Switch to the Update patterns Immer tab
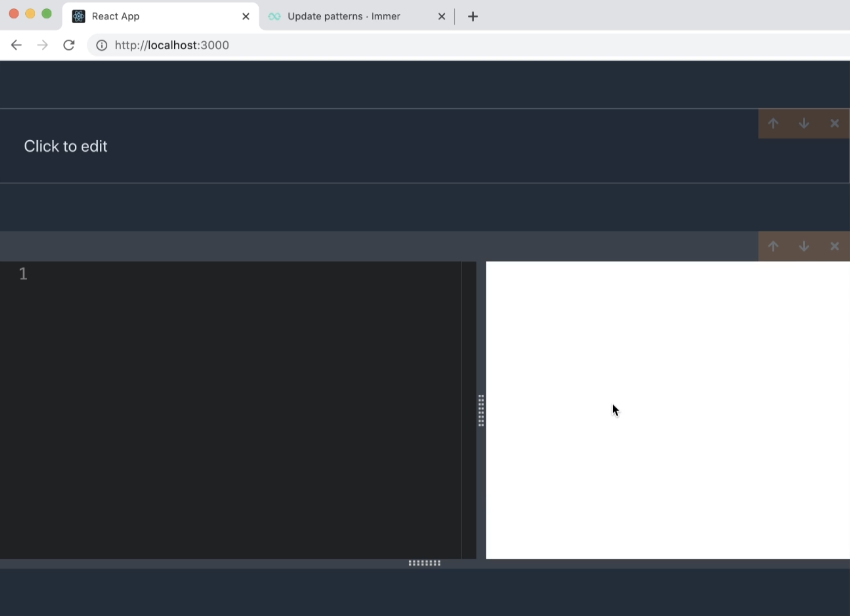Image resolution: width=850 pixels, height=616 pixels. (x=343, y=16)
